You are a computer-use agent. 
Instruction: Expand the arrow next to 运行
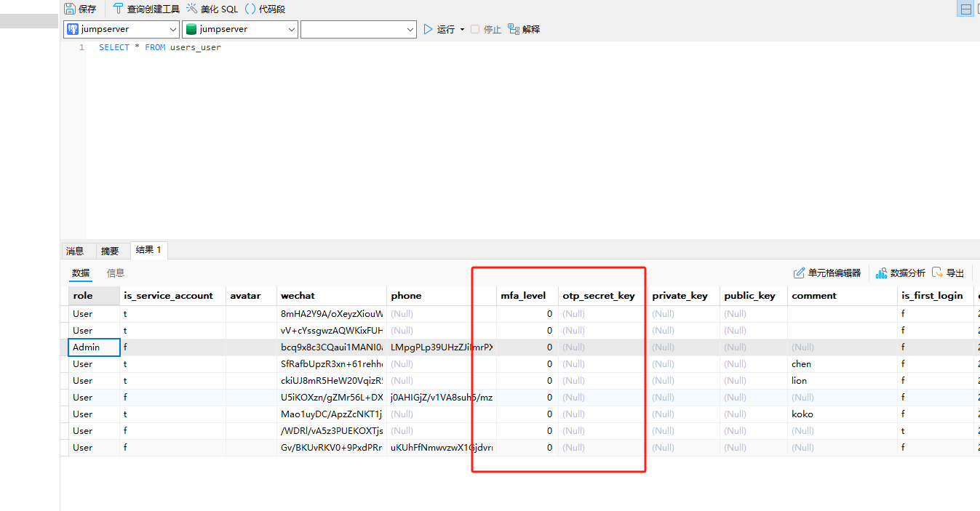(x=462, y=30)
